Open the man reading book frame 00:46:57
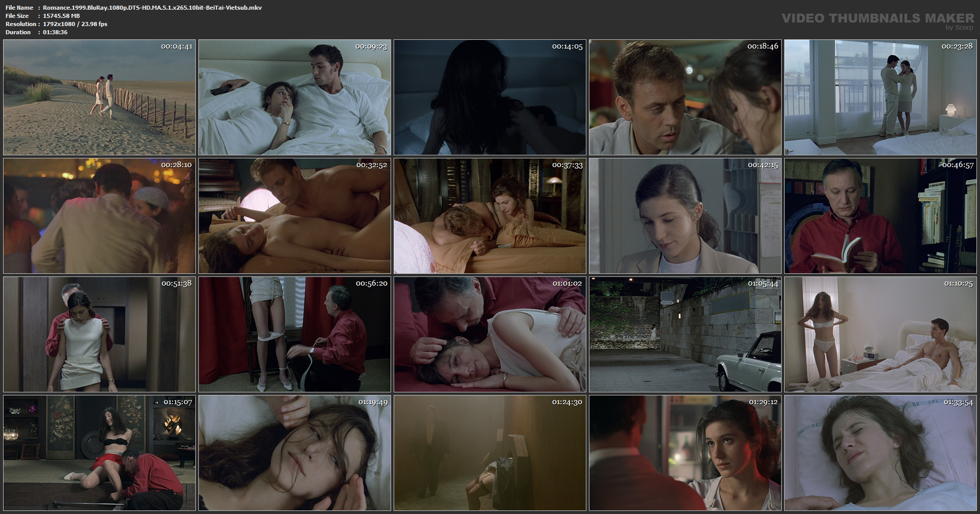Screen dimensions: 980x514 (x=880, y=216)
